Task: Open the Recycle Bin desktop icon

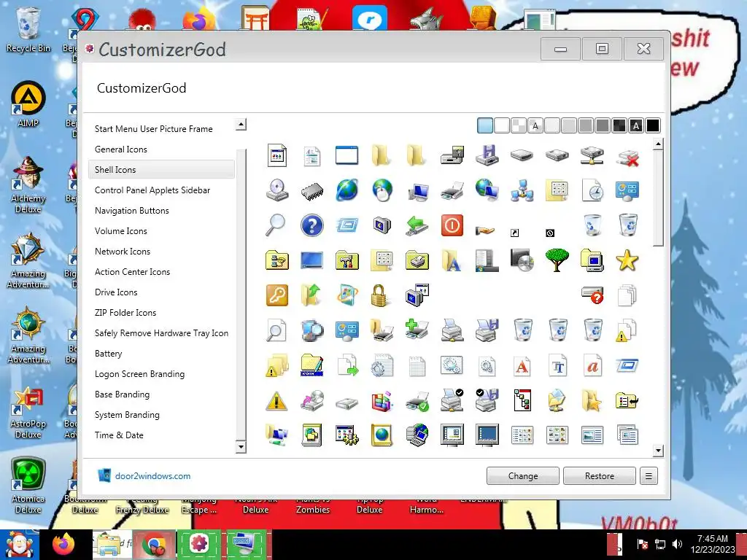Action: click(28, 29)
